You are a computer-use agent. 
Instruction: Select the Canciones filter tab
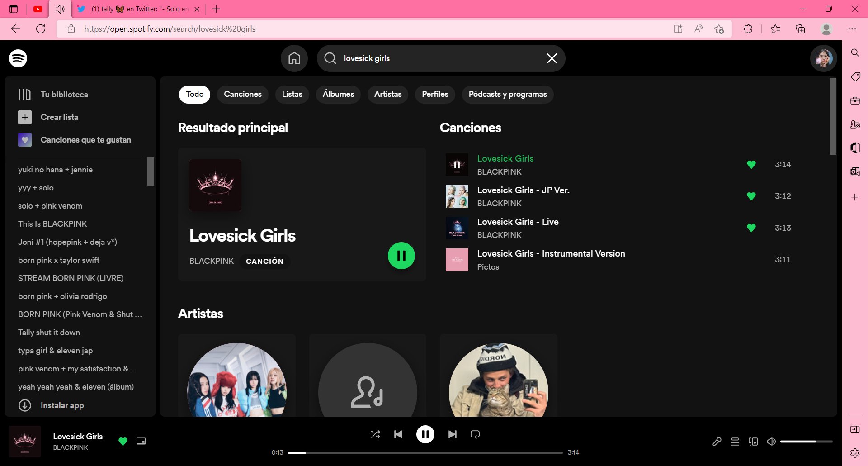pos(243,94)
